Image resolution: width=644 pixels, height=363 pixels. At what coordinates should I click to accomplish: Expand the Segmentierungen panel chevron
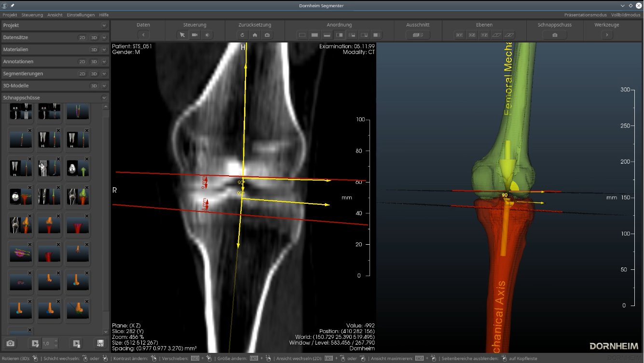tap(104, 73)
